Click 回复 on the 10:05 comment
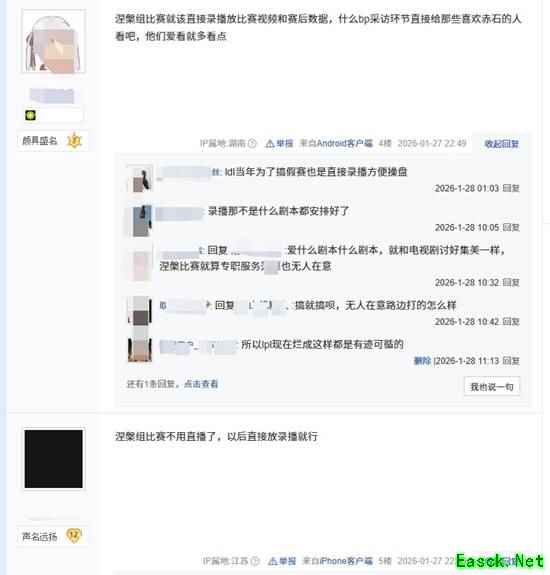This screenshot has width=550, height=575. coord(511,227)
